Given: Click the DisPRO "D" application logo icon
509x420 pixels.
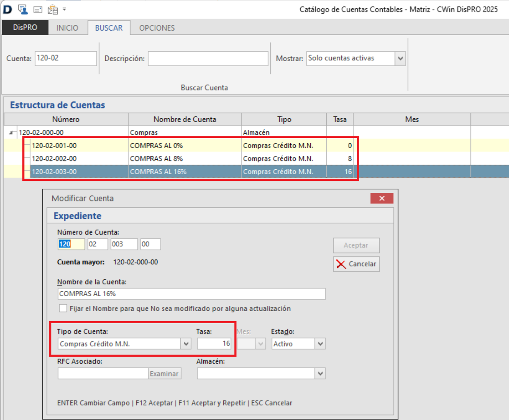Looking at the screenshot, I should [x=7, y=9].
